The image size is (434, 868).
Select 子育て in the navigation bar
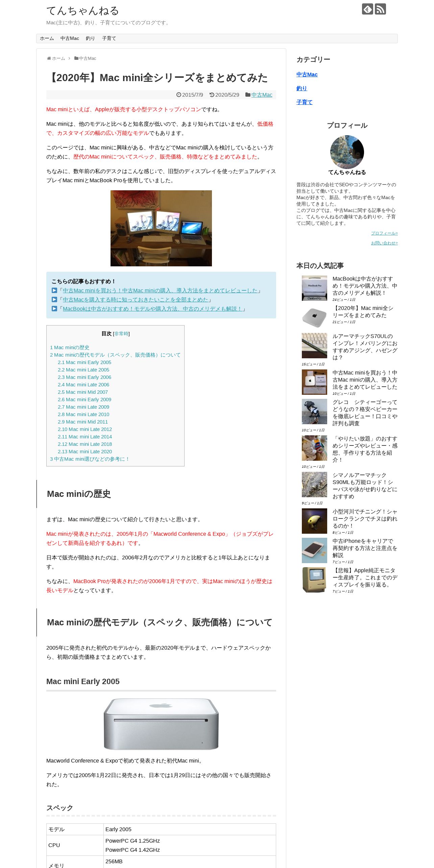[x=109, y=39]
